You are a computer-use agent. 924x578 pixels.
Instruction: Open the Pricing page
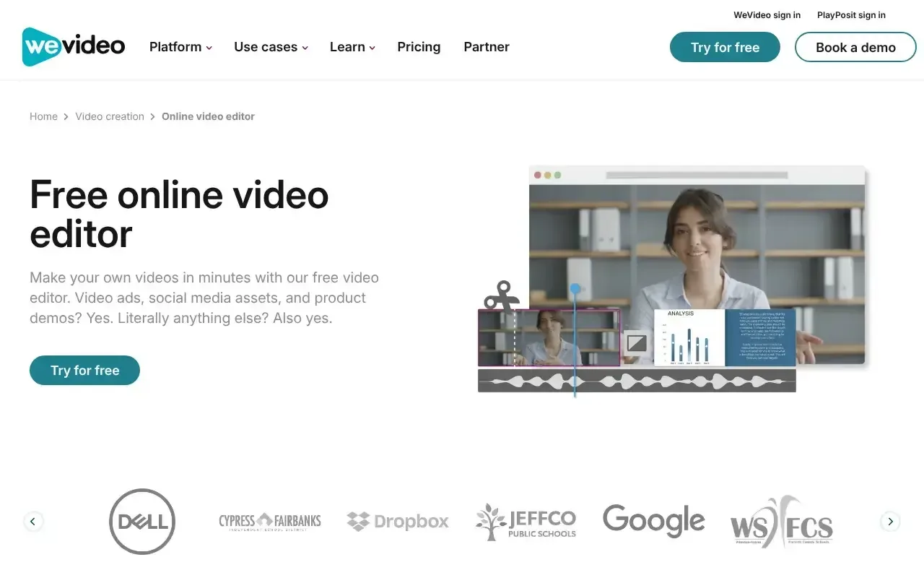[x=419, y=47]
